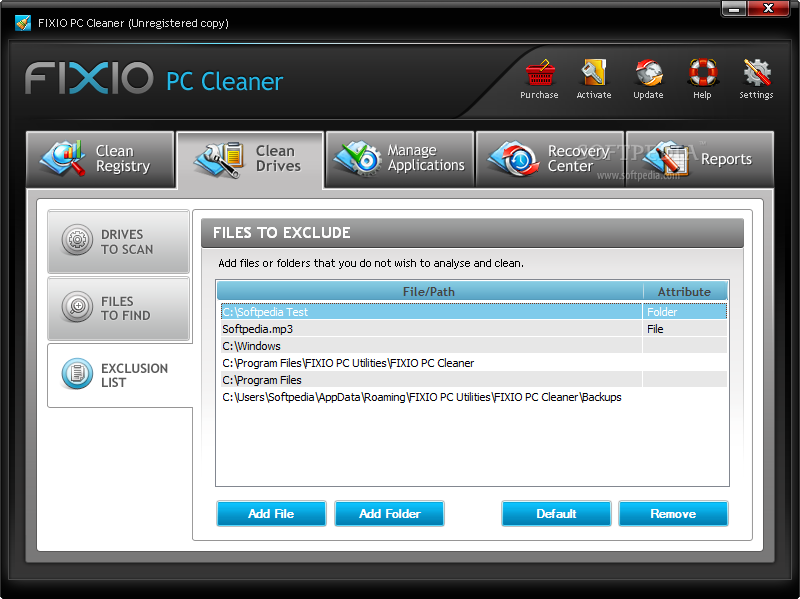Click the Add Folder button
The width and height of the screenshot is (800, 599).
[389, 513]
